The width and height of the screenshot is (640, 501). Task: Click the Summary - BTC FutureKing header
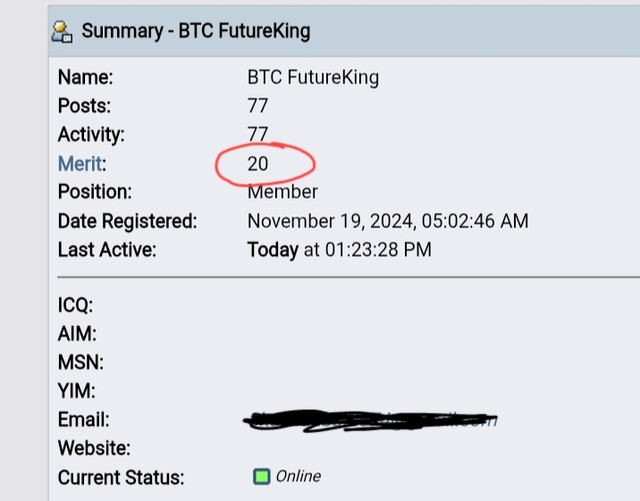point(196,31)
